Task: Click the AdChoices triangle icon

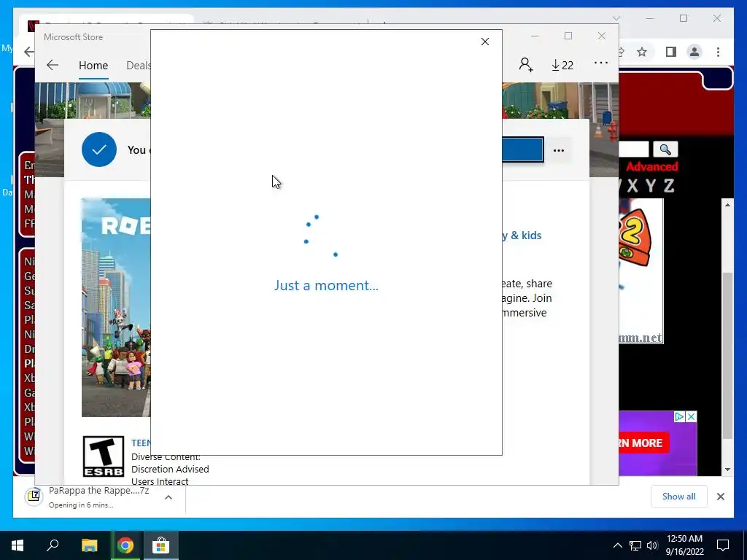Action: [680, 416]
